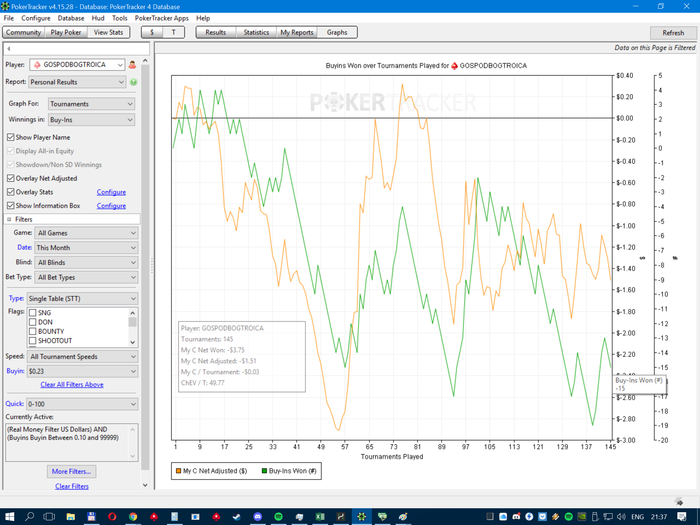700x525 pixels.
Task: Open the Configure menu
Action: (x=36, y=18)
